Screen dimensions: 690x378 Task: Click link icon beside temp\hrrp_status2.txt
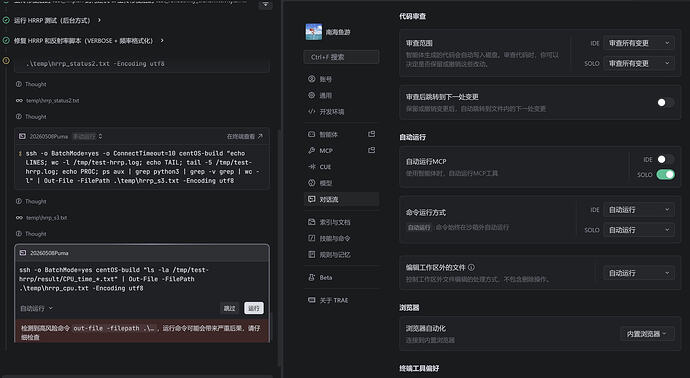click(19, 100)
